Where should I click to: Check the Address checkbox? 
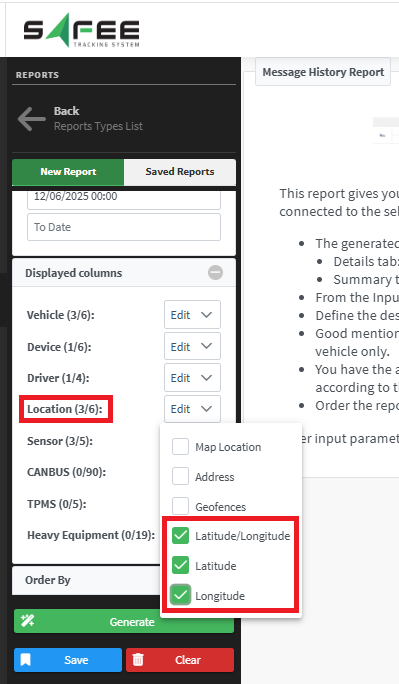[180, 476]
